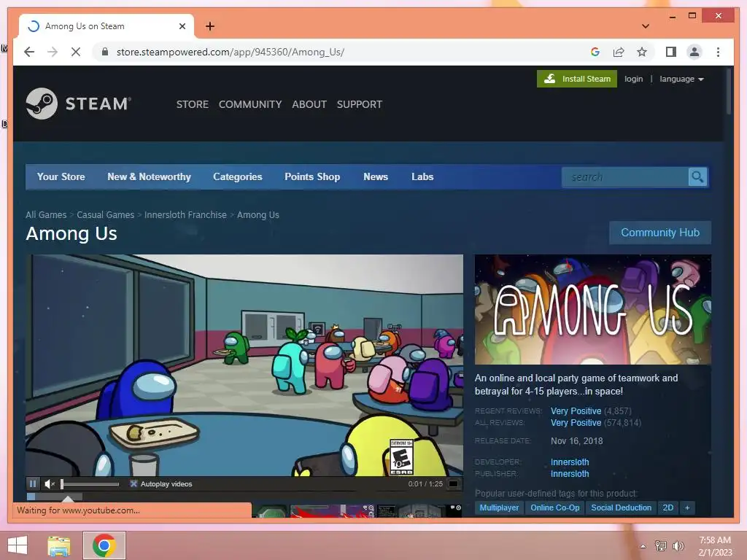
Task: Click the Chrome taskbar icon
Action: (104, 545)
